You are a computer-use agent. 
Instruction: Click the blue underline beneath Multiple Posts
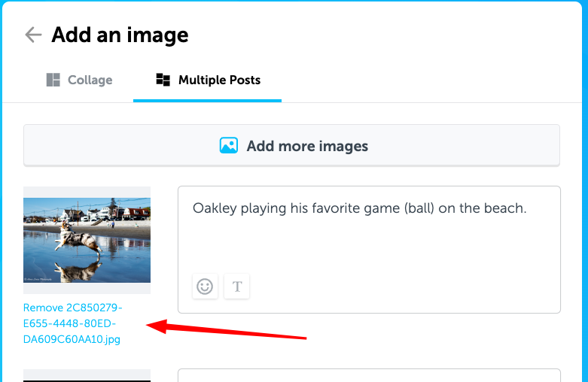(207, 101)
